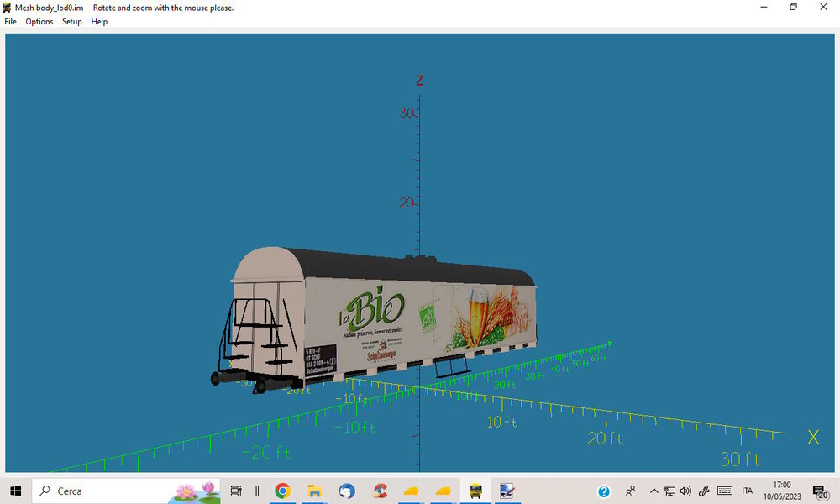Launch Google Chrome from the taskbar

282,491
